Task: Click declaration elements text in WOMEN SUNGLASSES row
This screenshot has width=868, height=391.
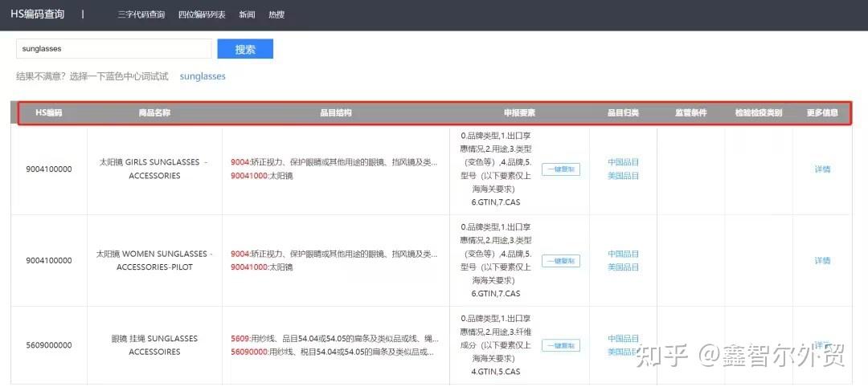Action: [x=496, y=260]
